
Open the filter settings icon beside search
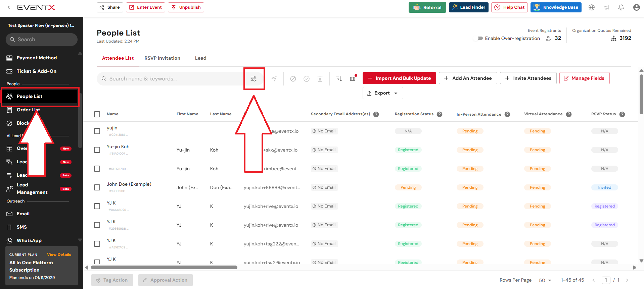tap(254, 79)
